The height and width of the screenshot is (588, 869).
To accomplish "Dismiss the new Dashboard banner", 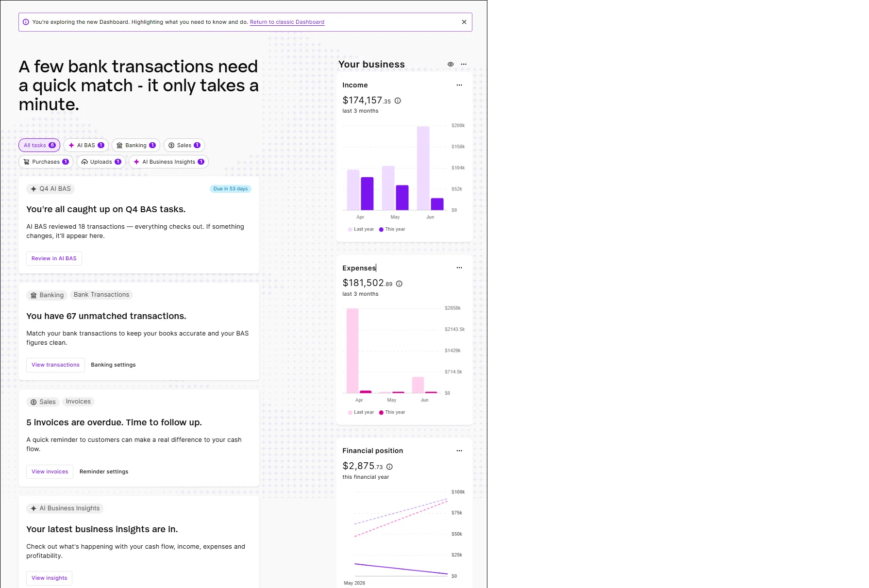I will [x=464, y=22].
